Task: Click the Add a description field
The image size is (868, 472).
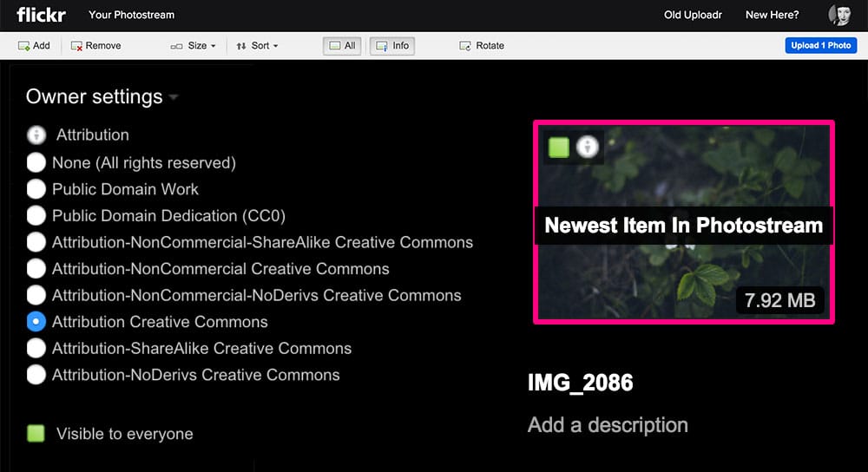Action: click(x=608, y=425)
